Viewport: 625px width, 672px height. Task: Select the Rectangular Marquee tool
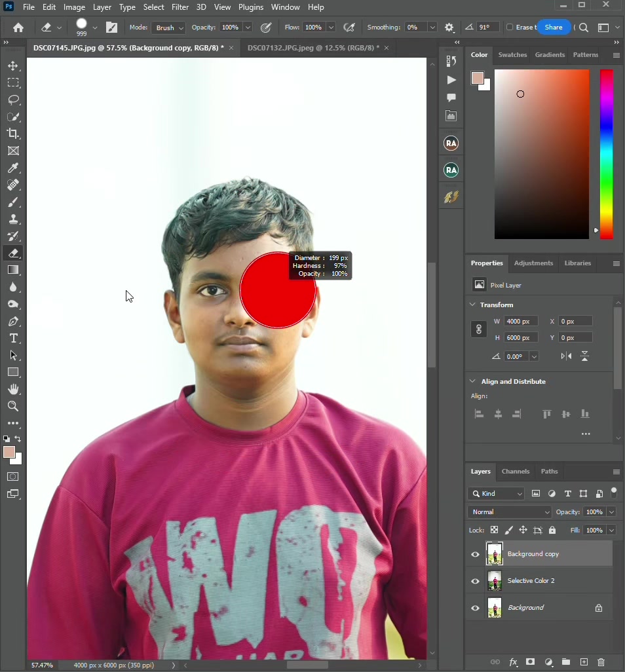[x=13, y=83]
